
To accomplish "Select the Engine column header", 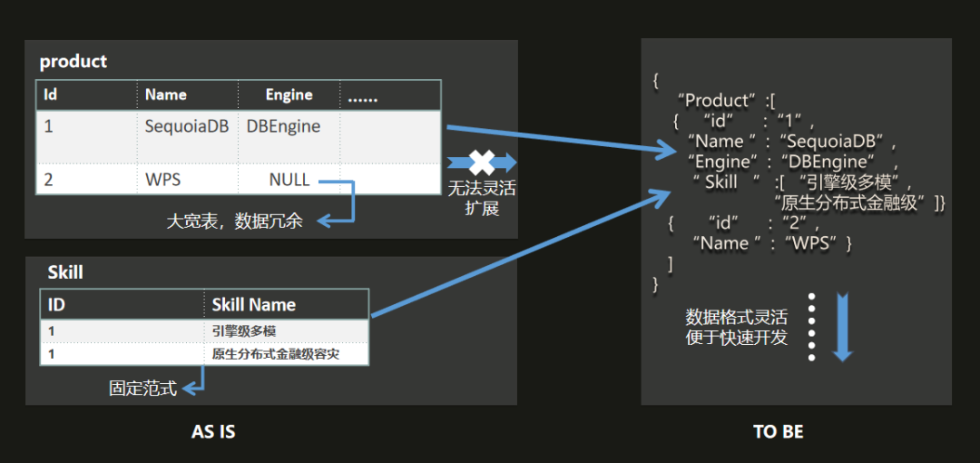I will [x=289, y=95].
